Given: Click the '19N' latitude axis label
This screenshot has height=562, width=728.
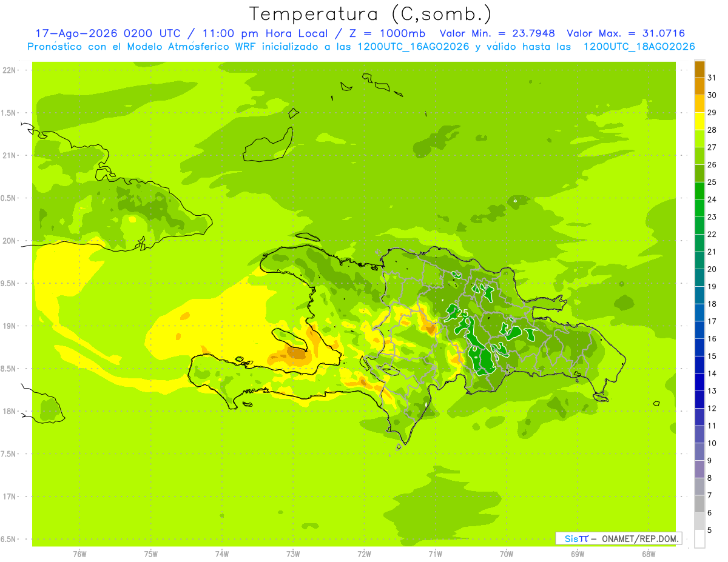Looking at the screenshot, I should [x=10, y=326].
